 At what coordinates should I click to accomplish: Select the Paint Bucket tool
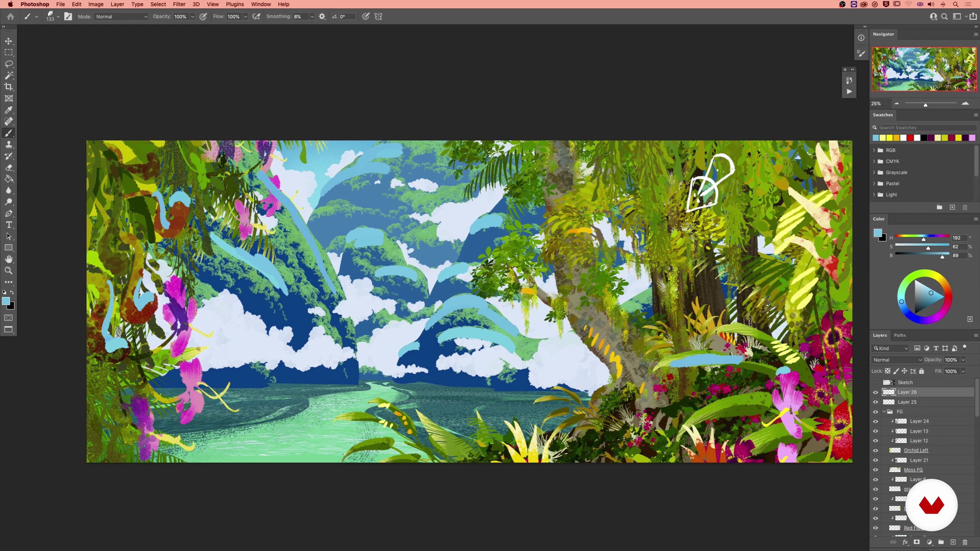tap(8, 179)
